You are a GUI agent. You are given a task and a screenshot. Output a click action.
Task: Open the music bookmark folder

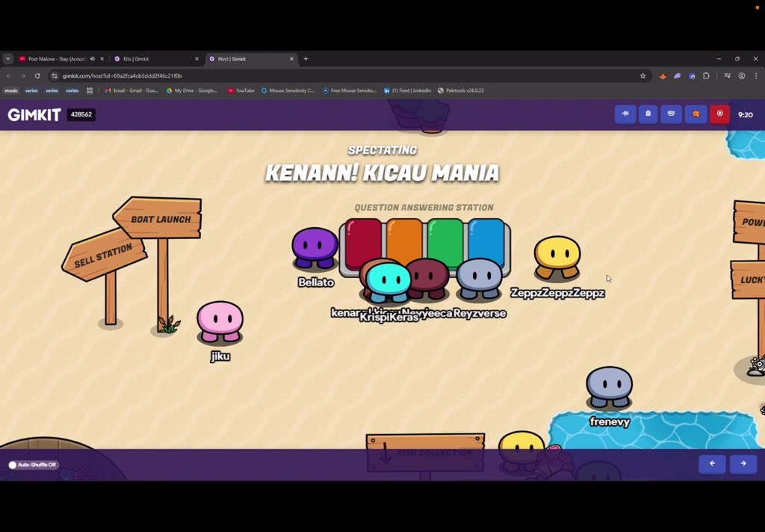10,90
